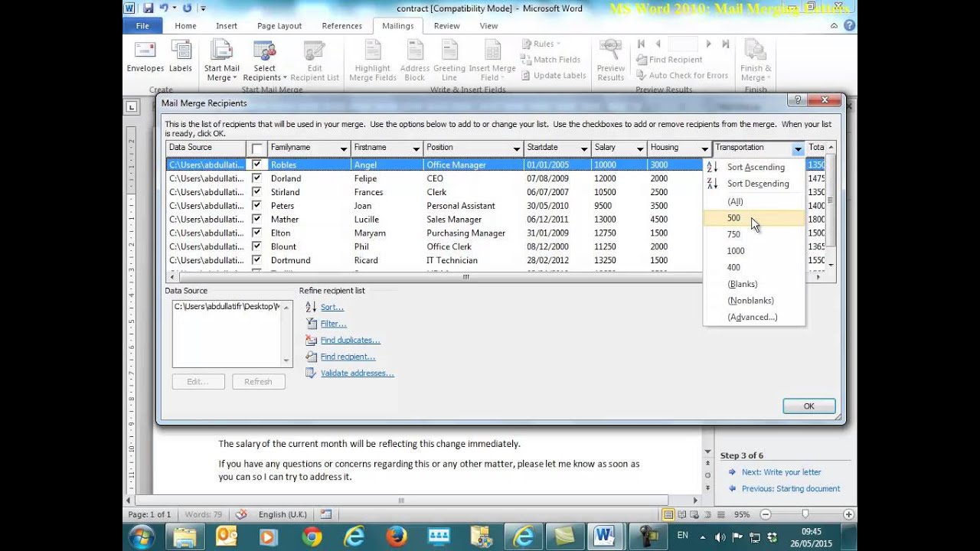Image resolution: width=980 pixels, height=551 pixels.
Task: Close the Transportation column dropdown arrow
Action: (x=798, y=148)
